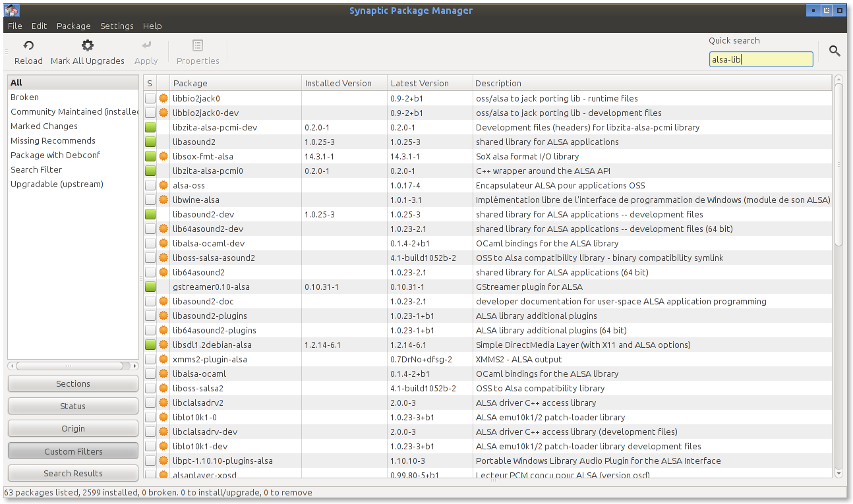Select the libzita-alsa-pcmi0 package name
This screenshot has height=504, width=853.
click(208, 171)
